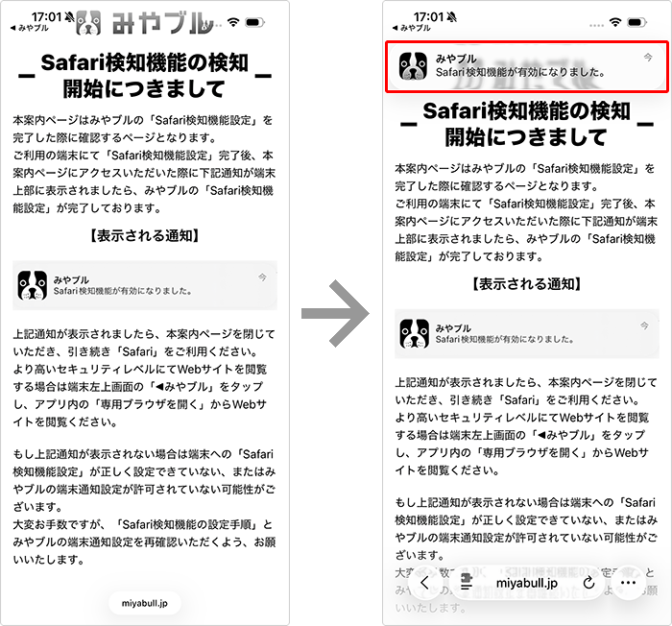Viewport: 672px width, 626px height.
Task: Tap the Safari back arrow in right phone
Action: (x=424, y=583)
